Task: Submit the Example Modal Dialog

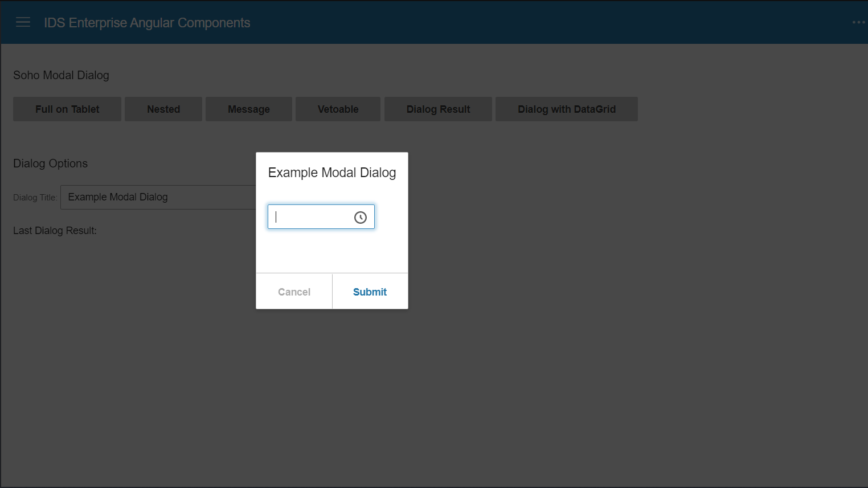Action: point(370,292)
